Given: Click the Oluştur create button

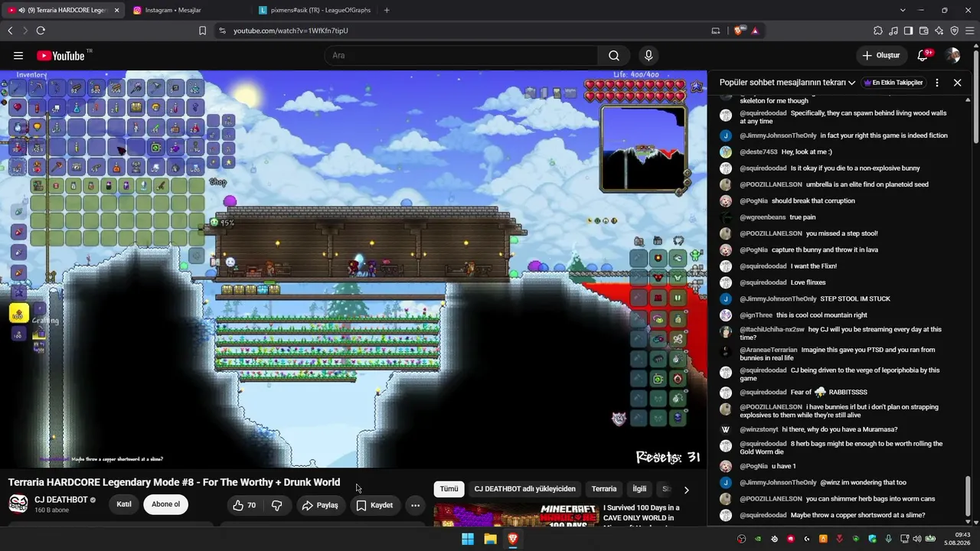Looking at the screenshot, I should [880, 55].
